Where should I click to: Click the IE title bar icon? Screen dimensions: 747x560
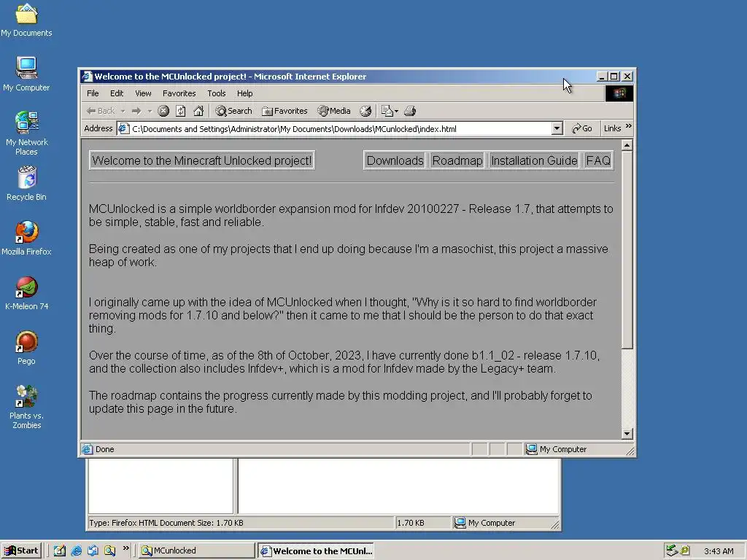pos(86,76)
